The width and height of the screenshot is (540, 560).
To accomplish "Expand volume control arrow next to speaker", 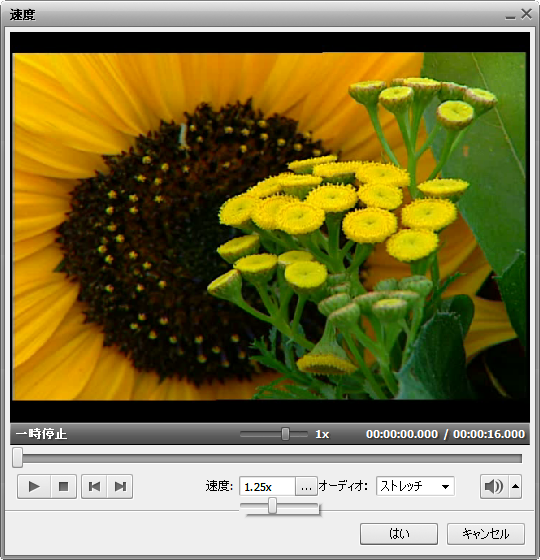I will coord(515,486).
